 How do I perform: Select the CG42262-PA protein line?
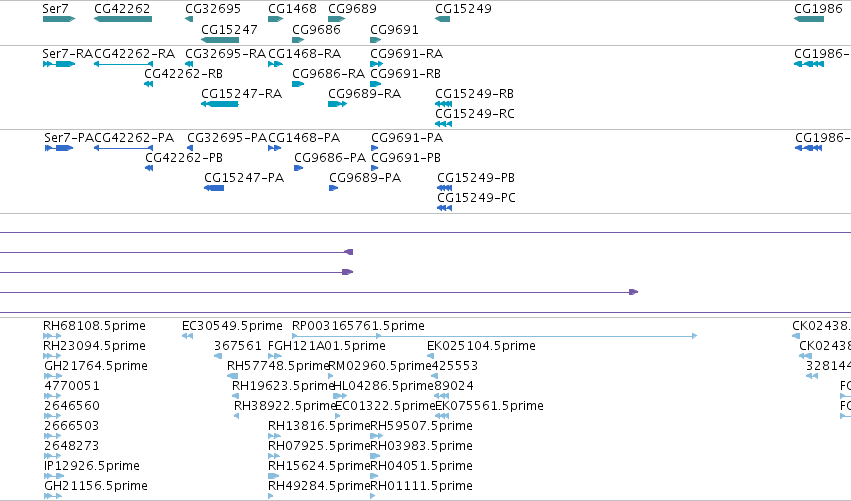[x=123, y=148]
